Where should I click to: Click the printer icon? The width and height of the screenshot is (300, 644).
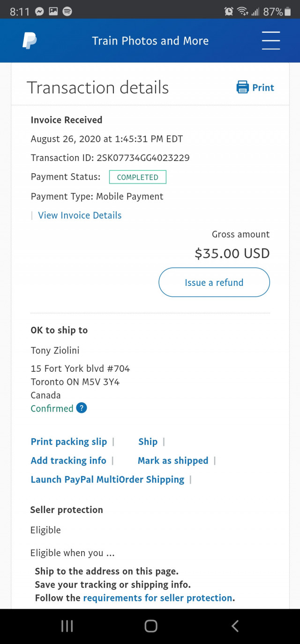[x=242, y=87]
